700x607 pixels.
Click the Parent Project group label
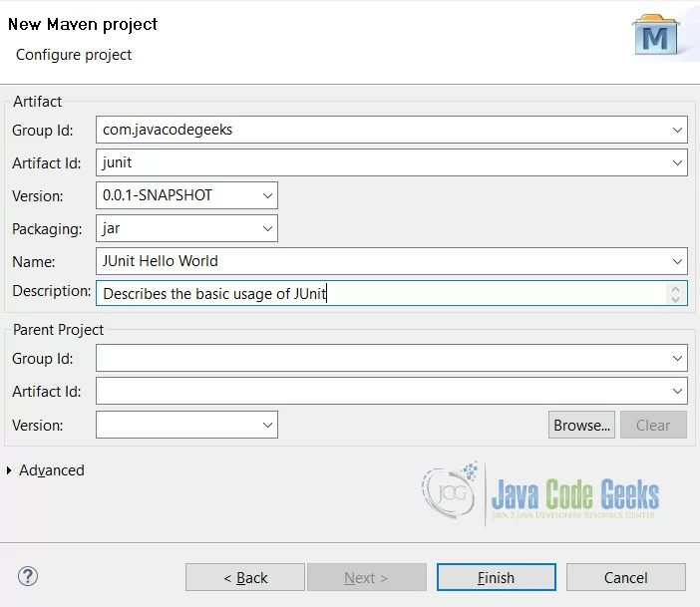[x=58, y=330]
